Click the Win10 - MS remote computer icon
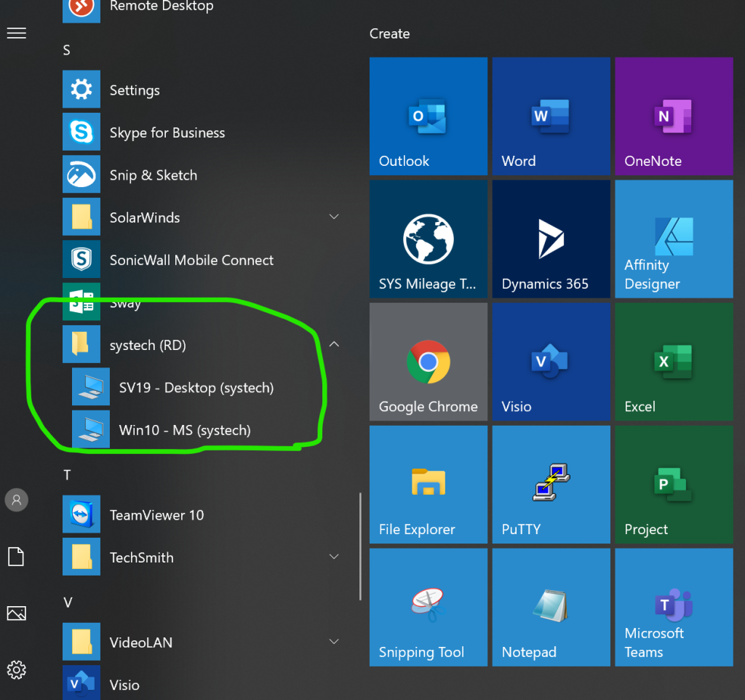The image size is (745, 700). coord(91,429)
